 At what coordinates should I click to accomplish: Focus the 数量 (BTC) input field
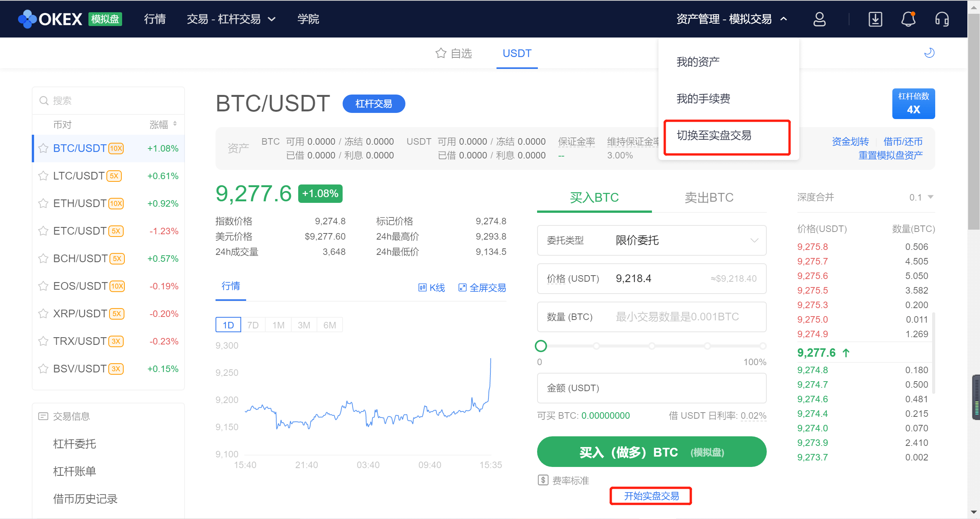click(x=652, y=317)
